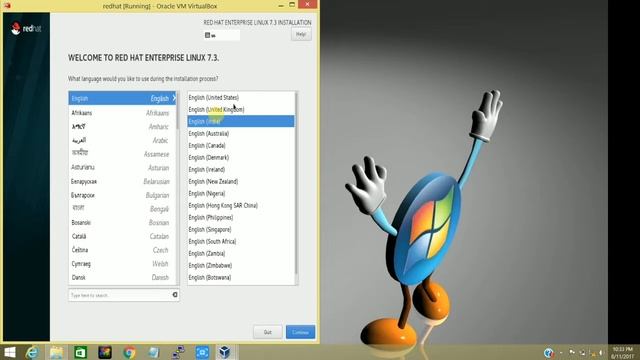Click the network status tray icon

pyautogui.click(x=582, y=353)
